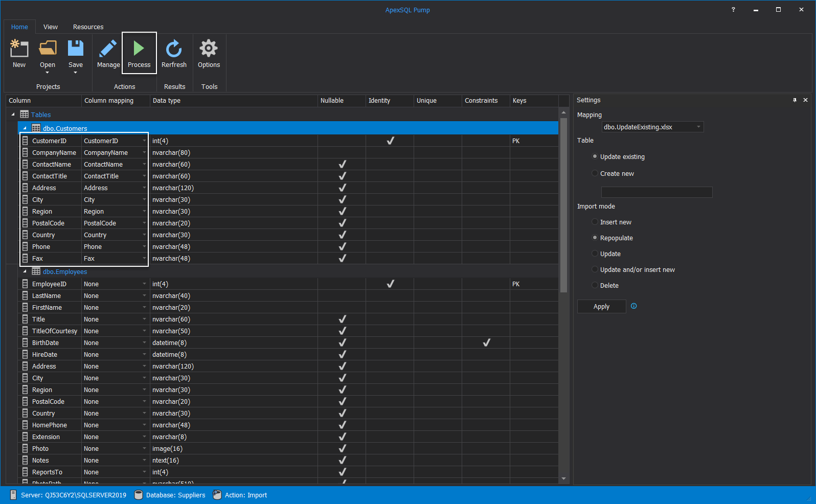Select Update existing table option
This screenshot has height=504, width=816.
tap(595, 156)
